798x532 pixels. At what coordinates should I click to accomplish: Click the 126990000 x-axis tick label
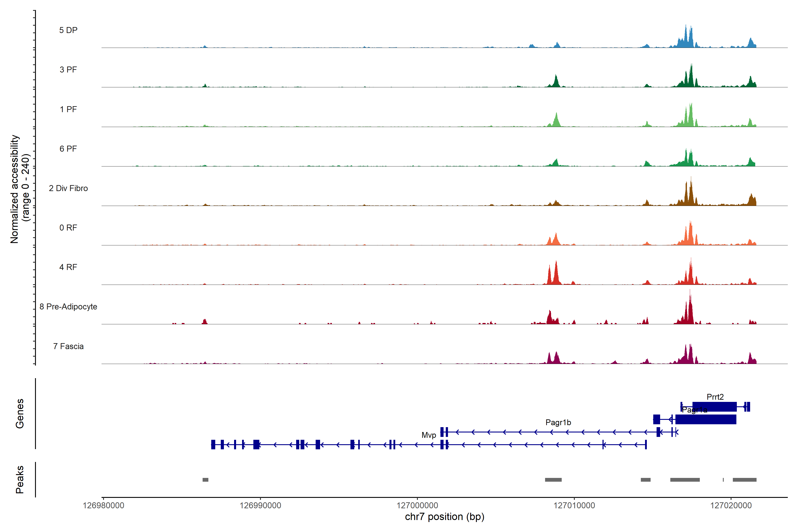(x=260, y=506)
